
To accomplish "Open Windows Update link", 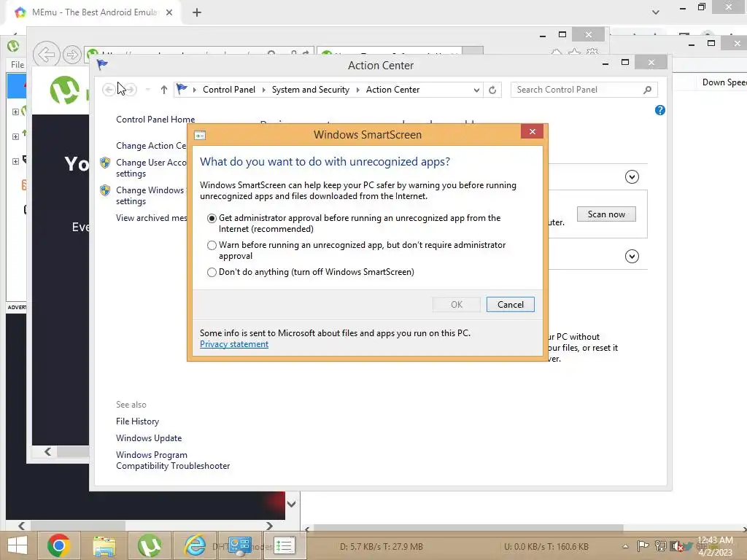I will (x=149, y=438).
